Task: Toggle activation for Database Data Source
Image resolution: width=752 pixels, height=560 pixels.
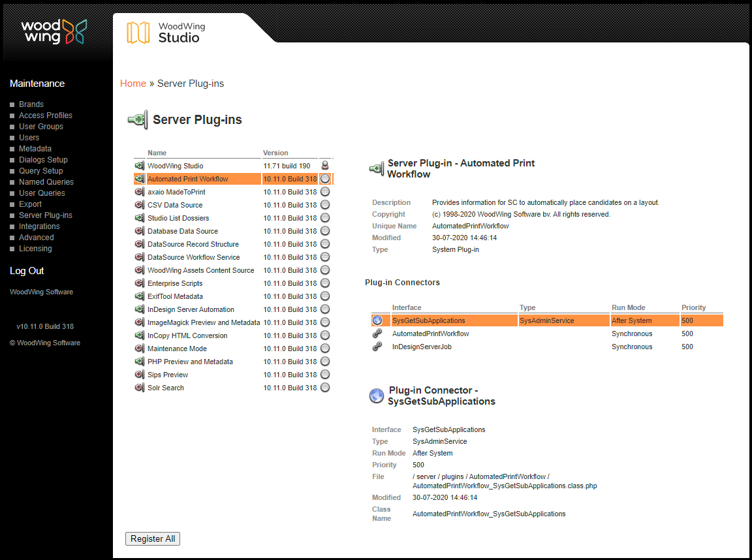Action: tap(325, 230)
